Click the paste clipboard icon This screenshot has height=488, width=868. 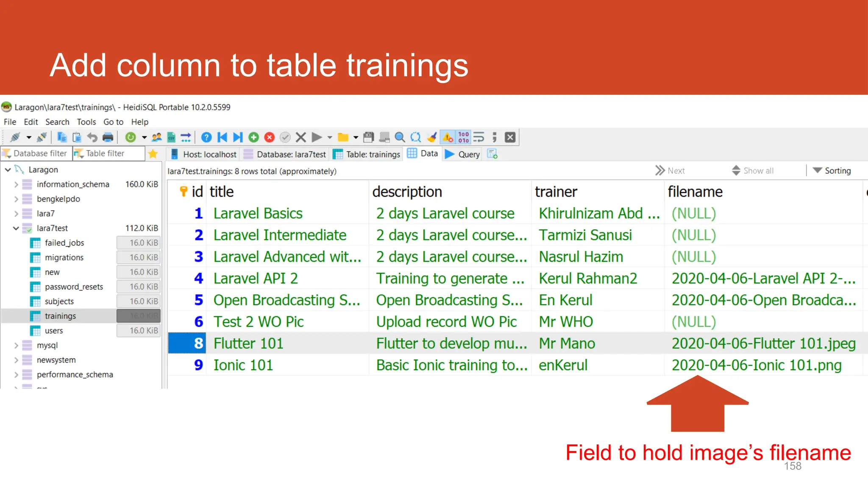pyautogui.click(x=77, y=137)
